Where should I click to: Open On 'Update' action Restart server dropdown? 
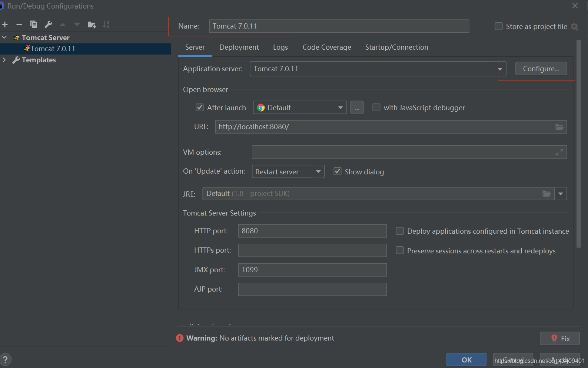[288, 172]
